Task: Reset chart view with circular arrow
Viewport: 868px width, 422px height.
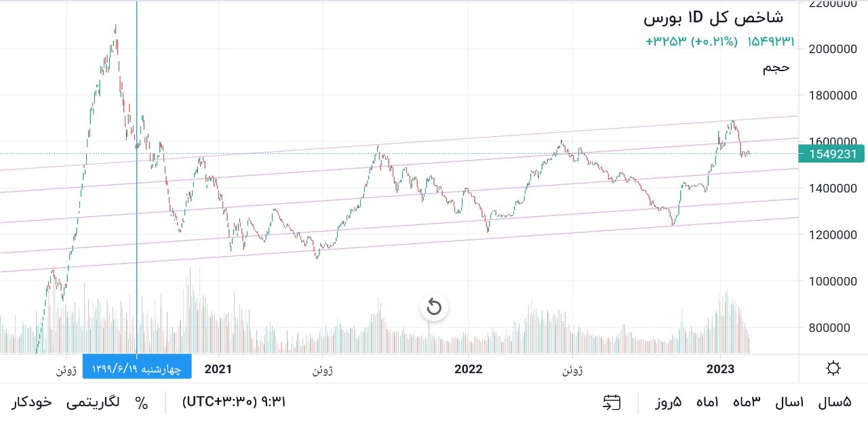Action: point(434,308)
